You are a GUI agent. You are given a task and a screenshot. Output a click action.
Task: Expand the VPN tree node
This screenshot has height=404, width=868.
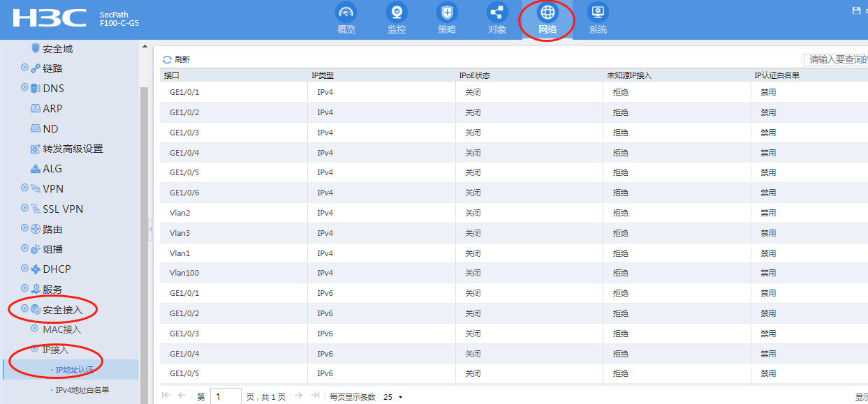(x=24, y=188)
